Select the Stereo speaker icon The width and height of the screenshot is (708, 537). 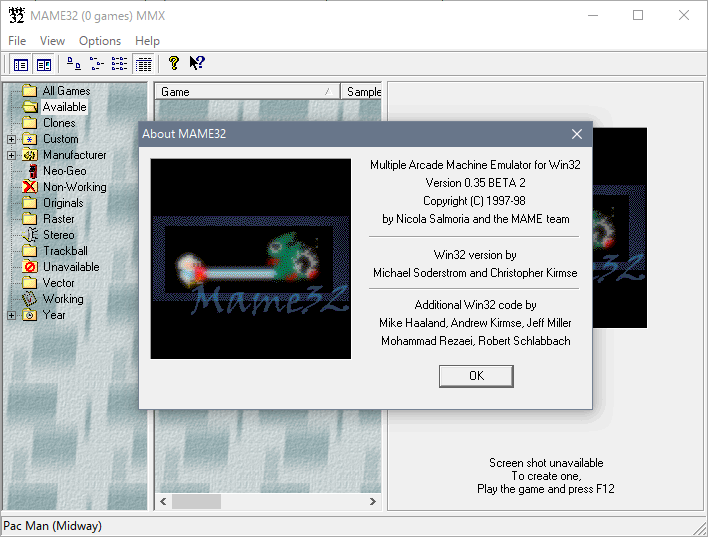30,235
